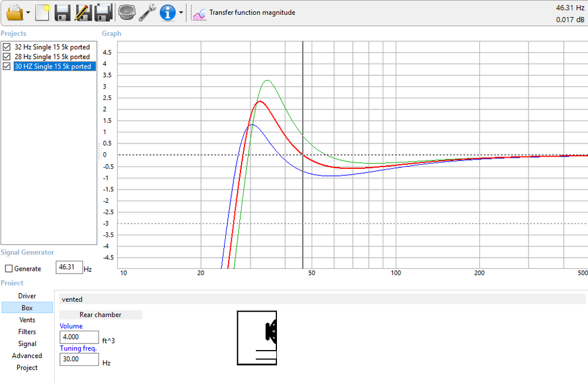Save the current project with the floppy icon
Screen dimensions: 588x383
pyautogui.click(x=63, y=12)
